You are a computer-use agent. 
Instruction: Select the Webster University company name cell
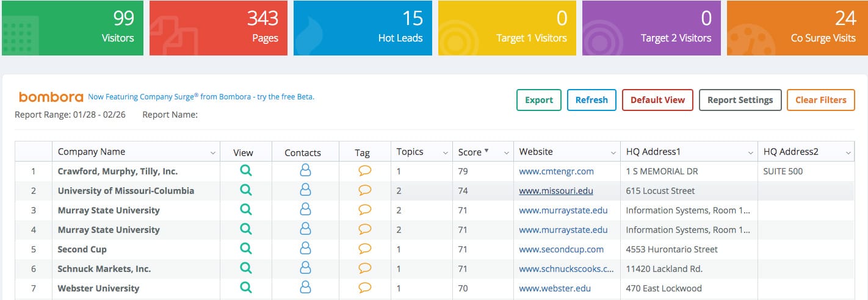136,288
